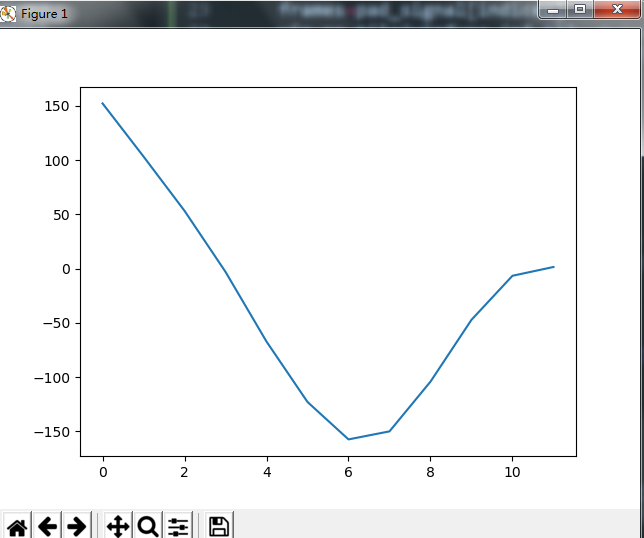Reset the plot to original view with Home icon
Screen dimensions: 644x538
(17, 526)
